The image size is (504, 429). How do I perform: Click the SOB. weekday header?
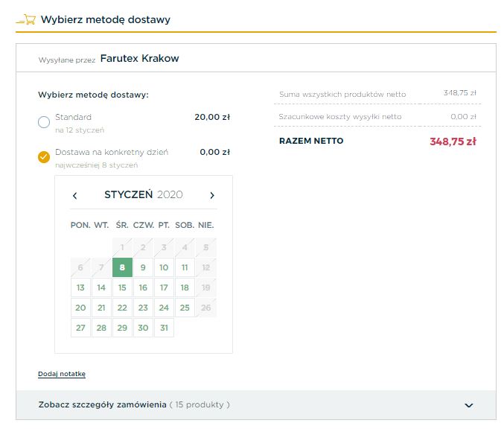[x=185, y=225]
